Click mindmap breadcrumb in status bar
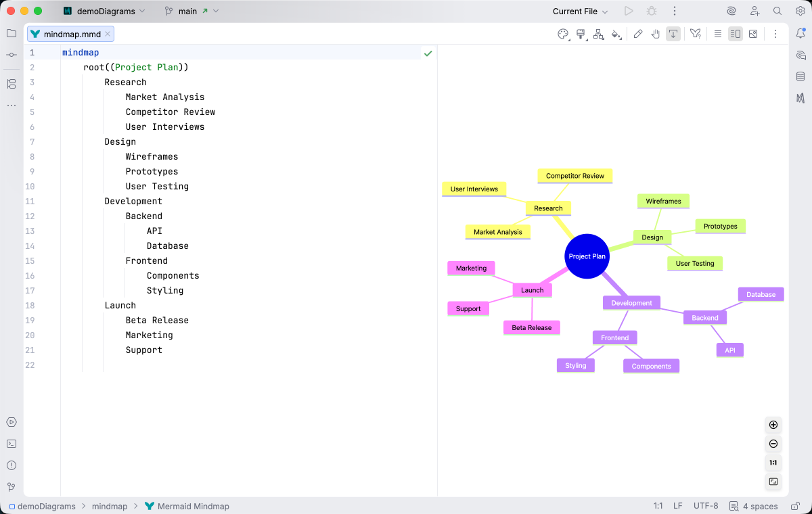The width and height of the screenshot is (812, 514). (110, 506)
